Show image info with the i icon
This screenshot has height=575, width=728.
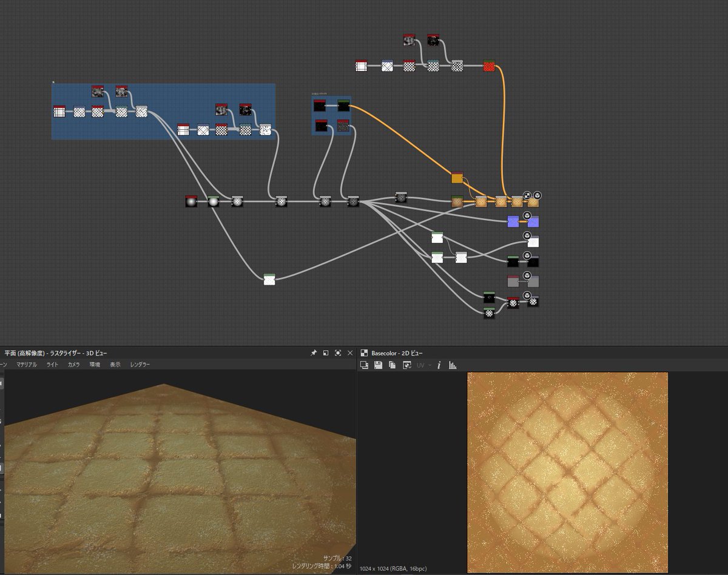pyautogui.click(x=439, y=365)
